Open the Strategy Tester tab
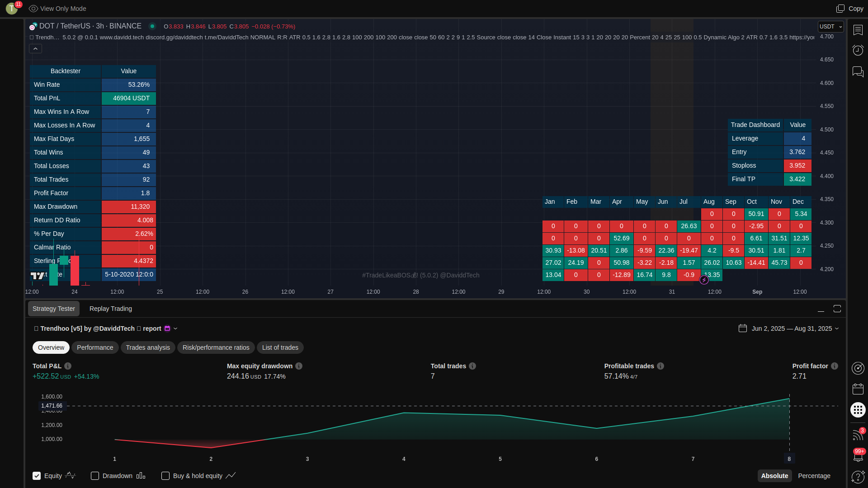 (54, 309)
